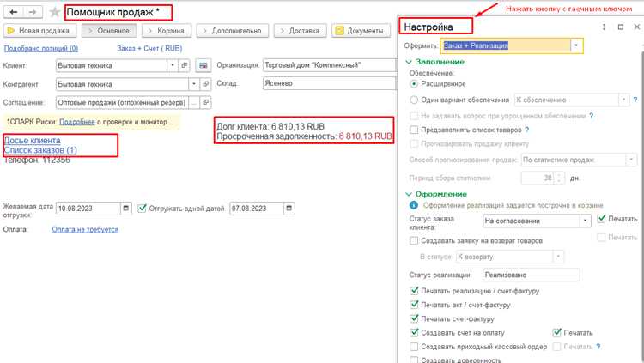Collapse the Оформление section
The height and width of the screenshot is (363, 644).
coord(409,194)
